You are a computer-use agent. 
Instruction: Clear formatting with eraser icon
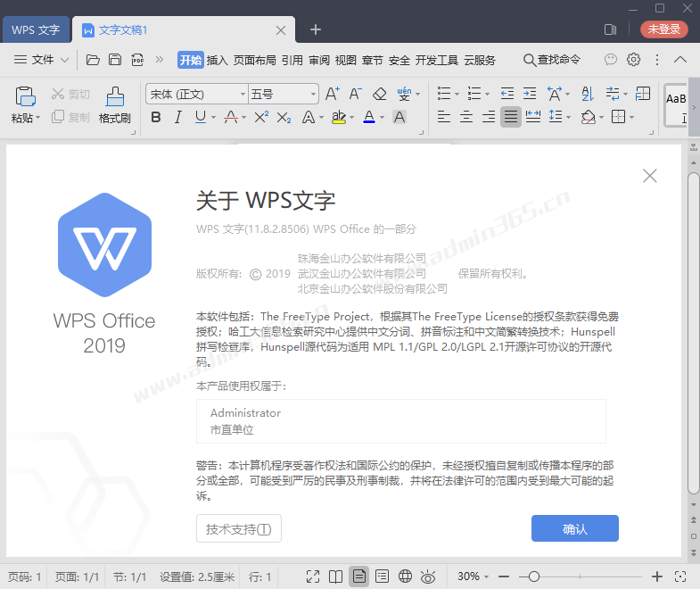(x=380, y=94)
